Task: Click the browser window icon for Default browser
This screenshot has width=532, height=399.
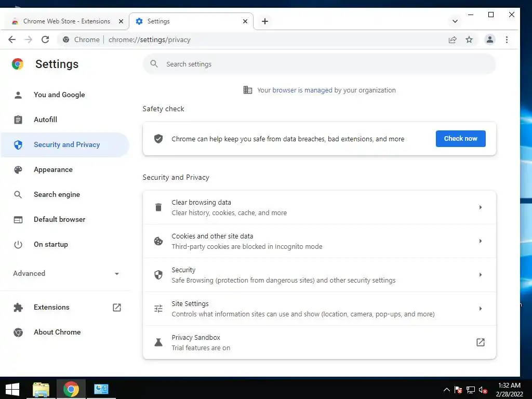Action: pyautogui.click(x=18, y=220)
